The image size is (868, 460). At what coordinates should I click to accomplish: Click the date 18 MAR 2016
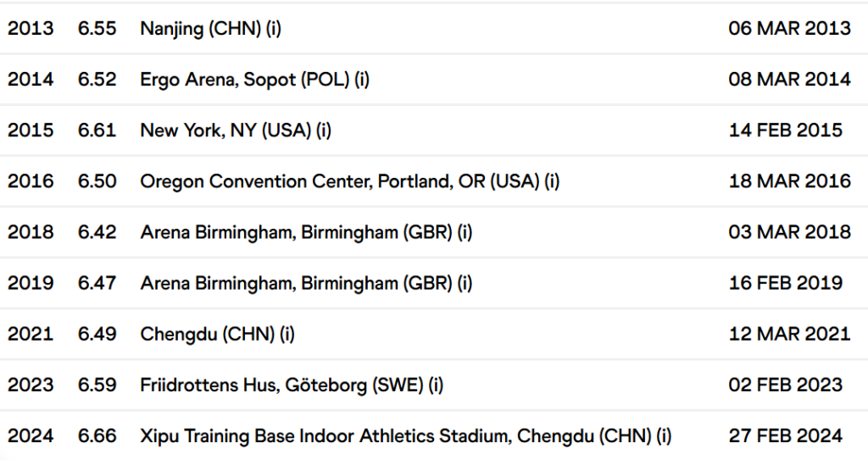pyautogui.click(x=789, y=181)
